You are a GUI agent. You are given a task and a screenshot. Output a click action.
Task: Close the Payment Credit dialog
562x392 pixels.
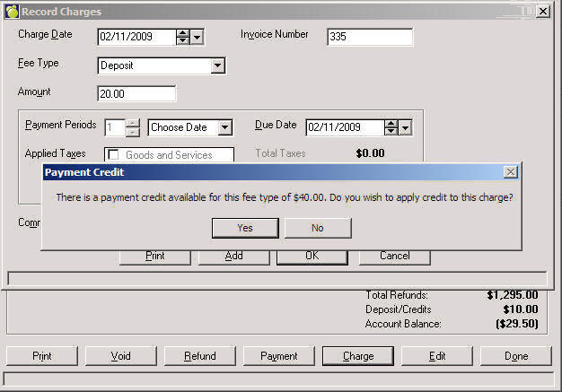tap(510, 171)
